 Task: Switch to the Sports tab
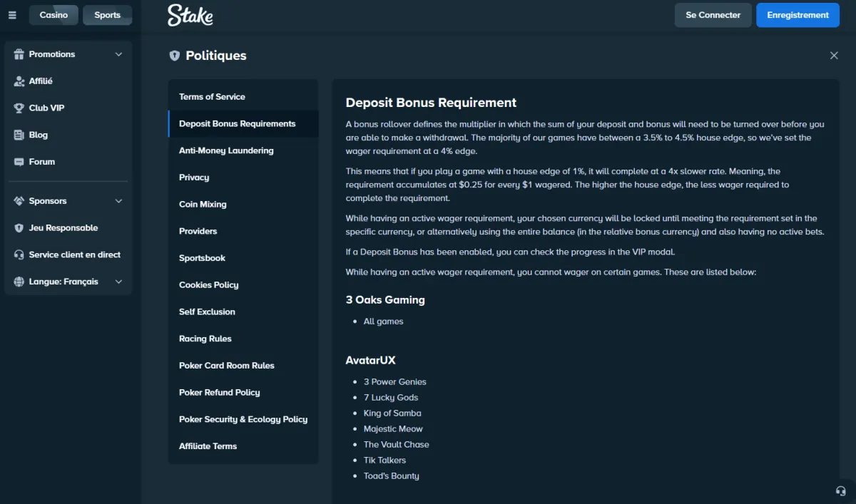click(x=107, y=15)
